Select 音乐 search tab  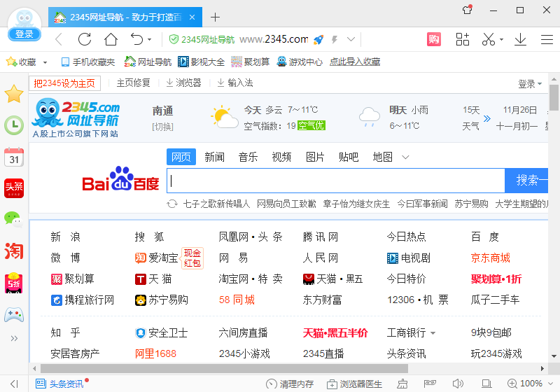[248, 157]
